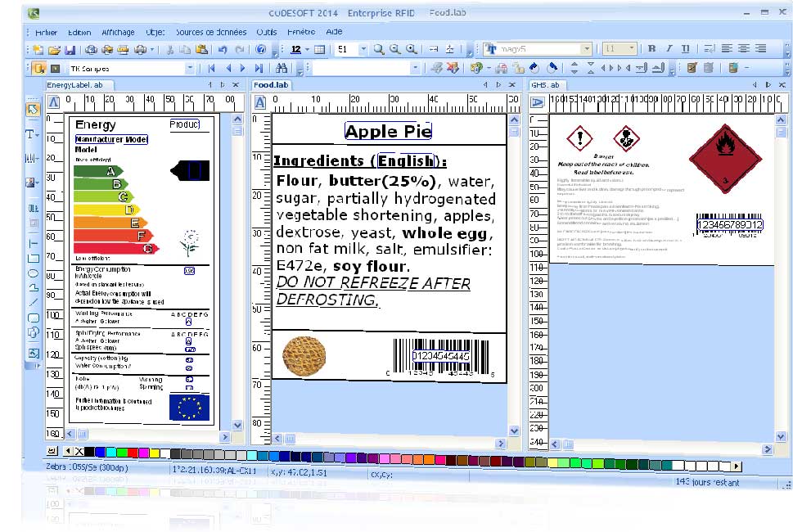Toggle Underline text formatting
The width and height of the screenshot is (793, 532).
click(x=684, y=49)
